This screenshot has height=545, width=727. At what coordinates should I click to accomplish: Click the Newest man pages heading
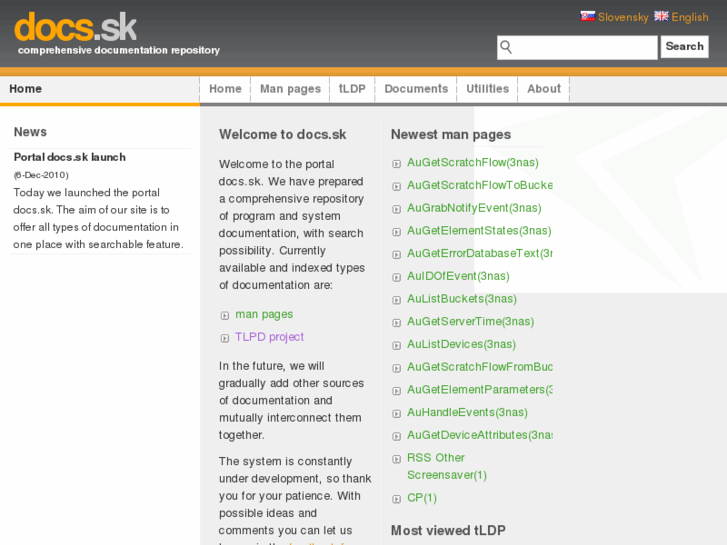(451, 135)
